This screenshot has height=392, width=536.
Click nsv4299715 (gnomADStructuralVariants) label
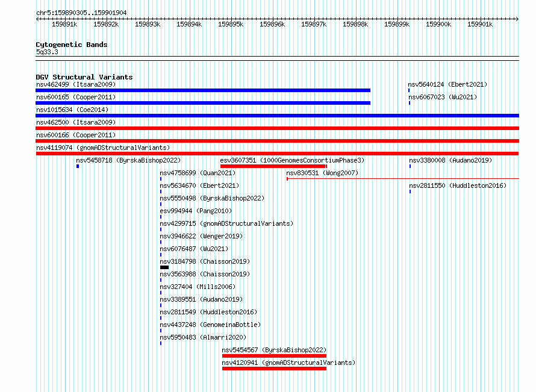[x=226, y=223]
